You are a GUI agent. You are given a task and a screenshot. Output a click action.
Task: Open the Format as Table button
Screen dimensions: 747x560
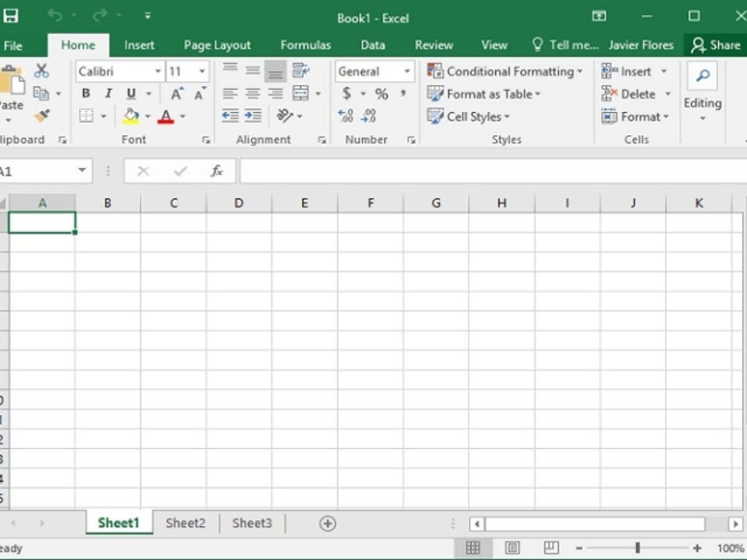click(x=484, y=94)
